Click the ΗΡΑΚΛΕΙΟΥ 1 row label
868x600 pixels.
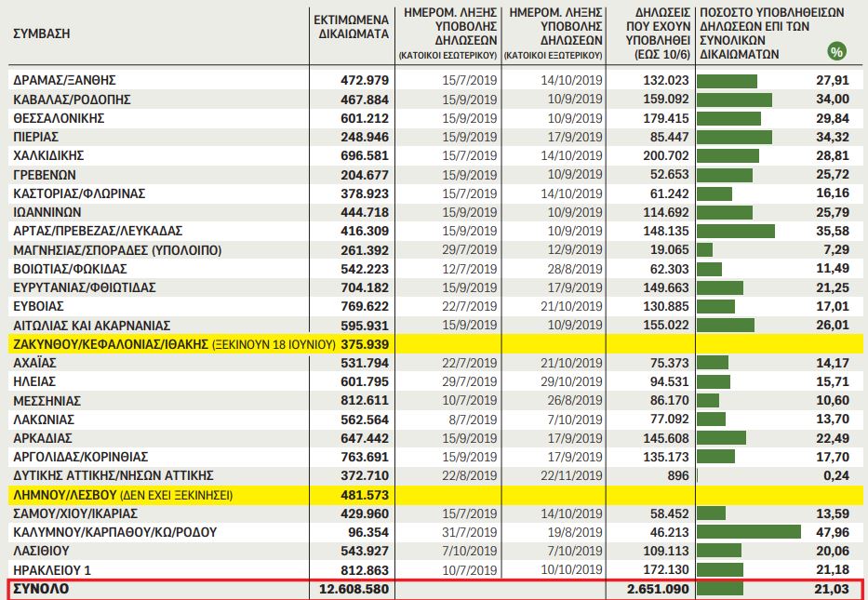(x=51, y=568)
